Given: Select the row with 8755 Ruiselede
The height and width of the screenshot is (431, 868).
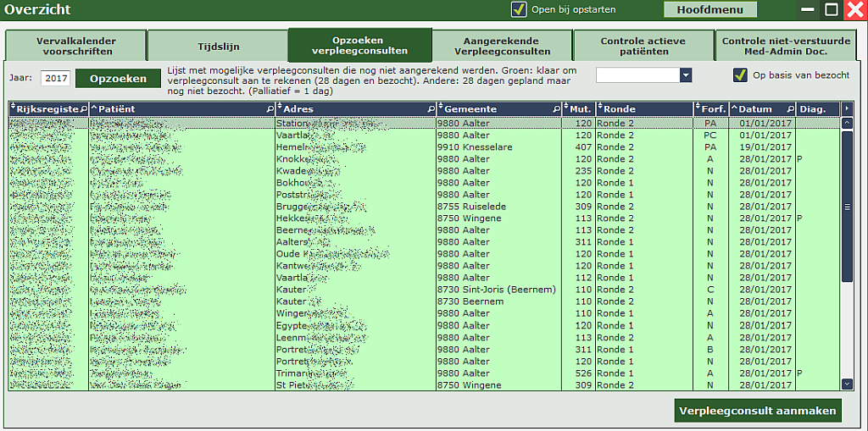Looking at the screenshot, I should click(x=424, y=207).
